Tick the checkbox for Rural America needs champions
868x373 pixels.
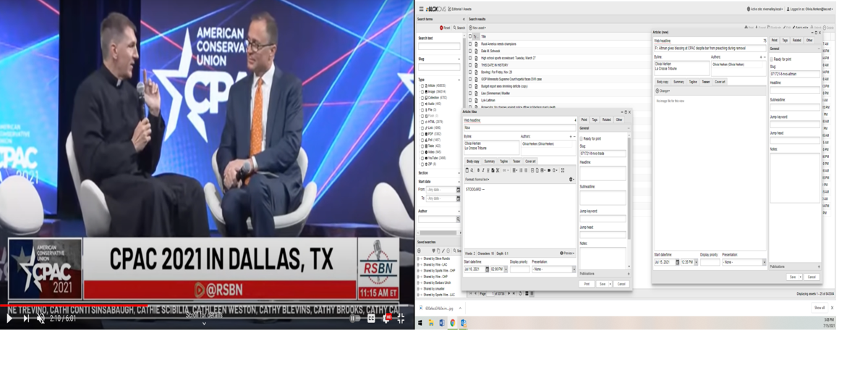tap(469, 43)
